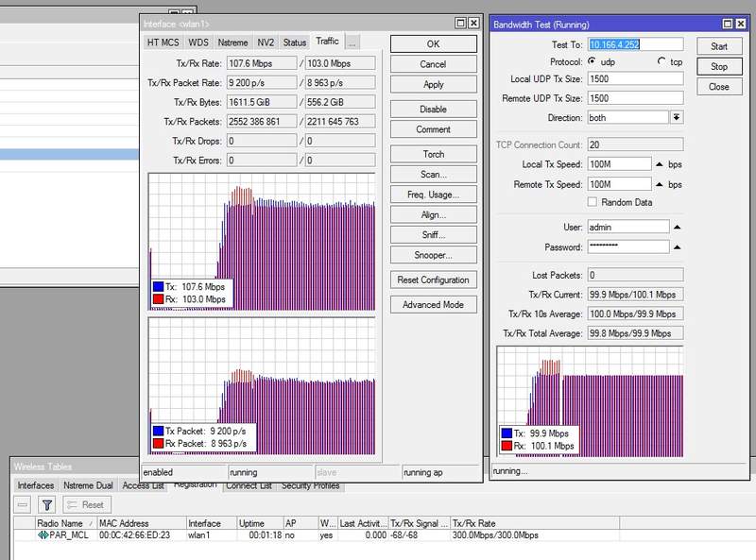The height and width of the screenshot is (560, 756).
Task: Click the blue Tx legend swatch in Traffic graph
Action: (158, 286)
